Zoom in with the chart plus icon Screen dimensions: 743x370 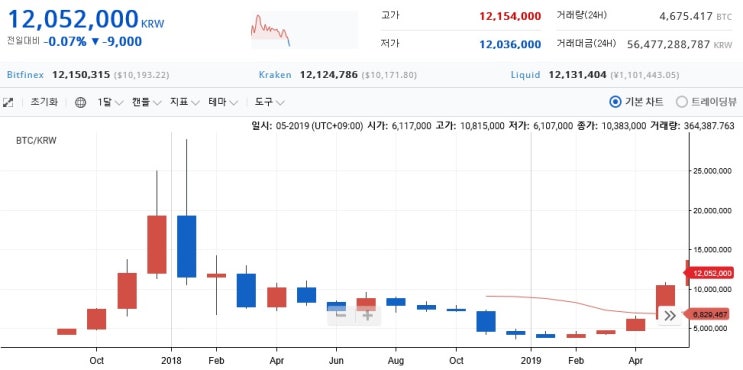point(367,316)
